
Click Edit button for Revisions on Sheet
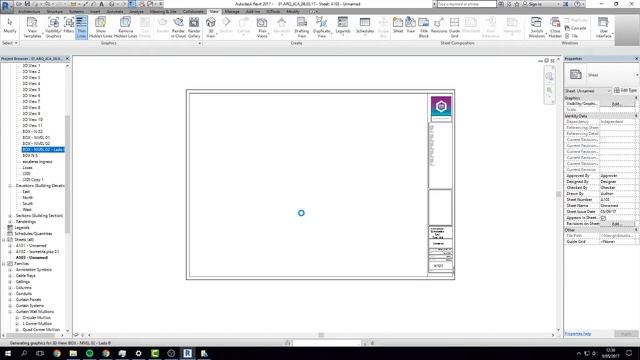click(x=617, y=224)
